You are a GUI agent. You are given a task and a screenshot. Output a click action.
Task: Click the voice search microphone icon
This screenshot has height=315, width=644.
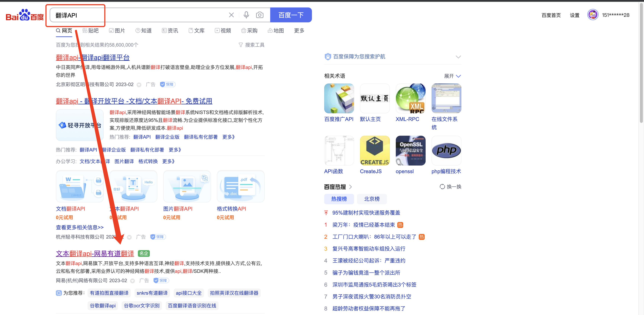(x=246, y=15)
